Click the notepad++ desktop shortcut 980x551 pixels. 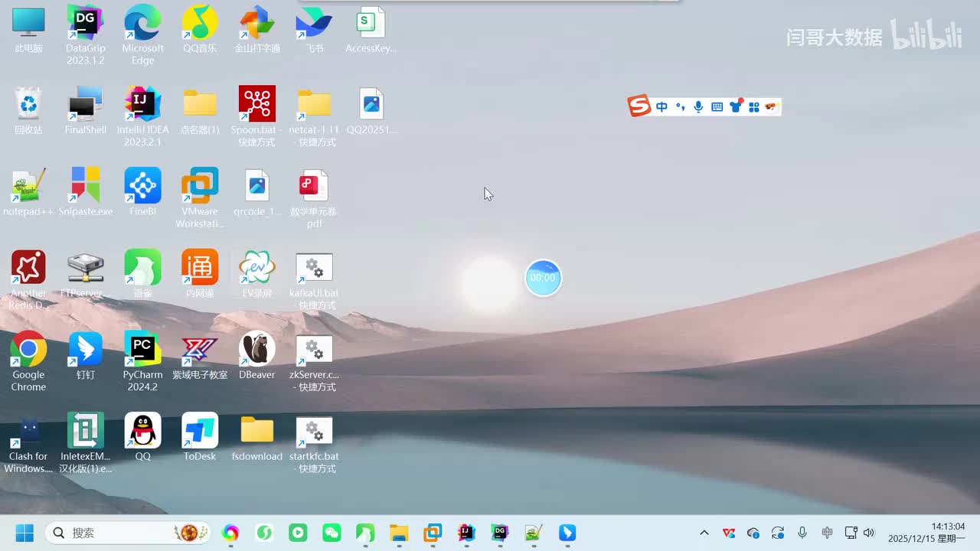coord(28,192)
